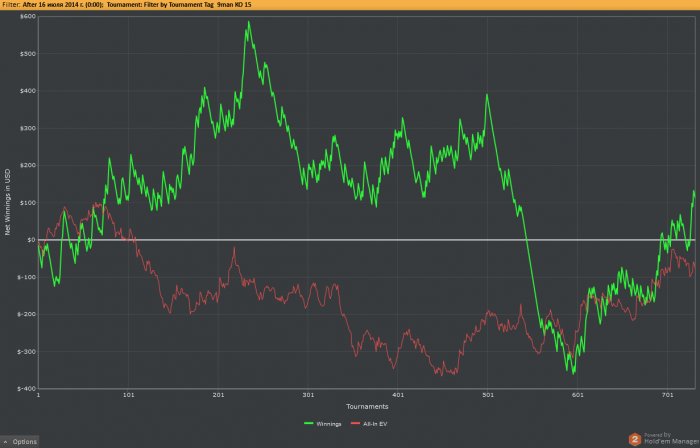Toggle the All-In EV series in legend
700x448 pixels.
pyautogui.click(x=369, y=423)
